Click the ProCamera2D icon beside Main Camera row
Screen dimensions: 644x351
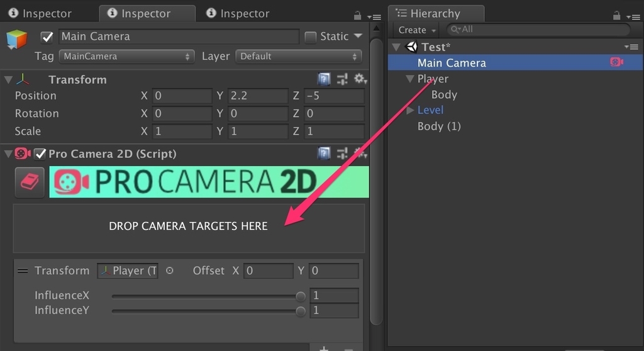coord(616,62)
